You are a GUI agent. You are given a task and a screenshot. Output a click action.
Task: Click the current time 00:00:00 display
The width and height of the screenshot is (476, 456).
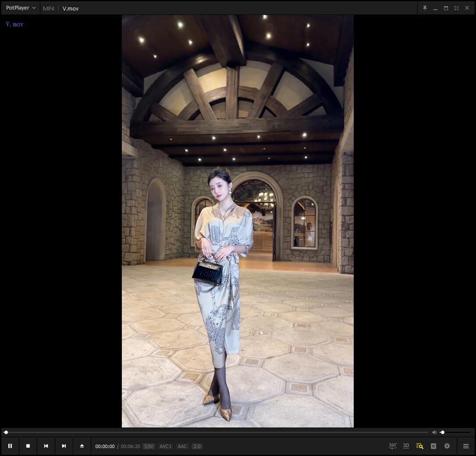click(105, 446)
